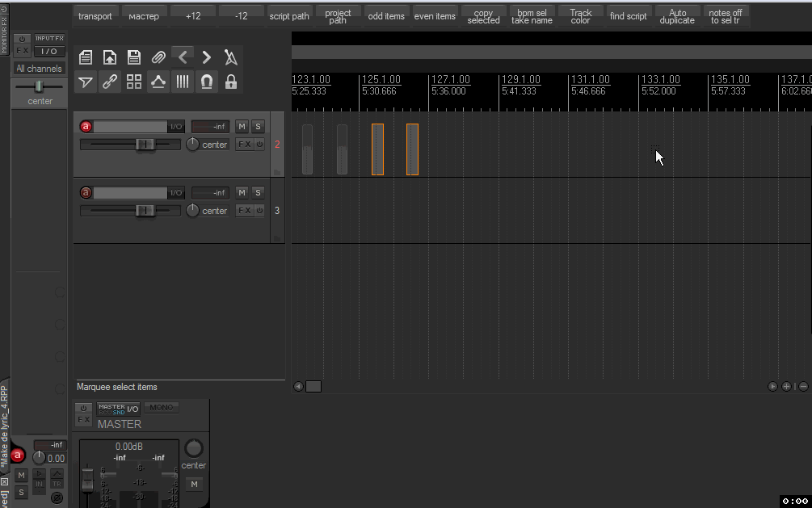Viewport: 812px width, 508px height.
Task: Toggle the metronome icon
Action: click(231, 57)
